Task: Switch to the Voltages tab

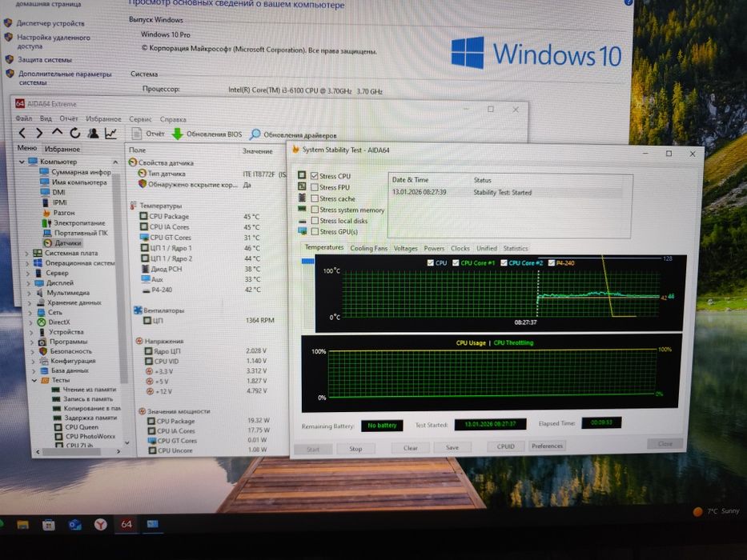Action: click(x=405, y=248)
